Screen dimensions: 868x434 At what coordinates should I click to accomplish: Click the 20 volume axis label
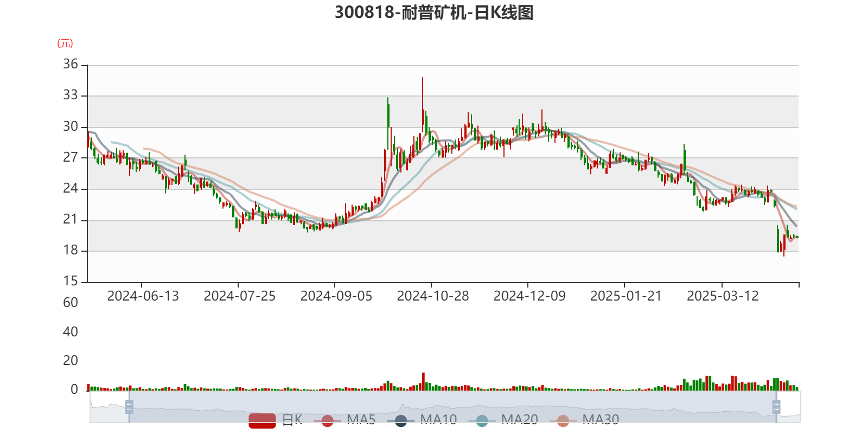(71, 361)
